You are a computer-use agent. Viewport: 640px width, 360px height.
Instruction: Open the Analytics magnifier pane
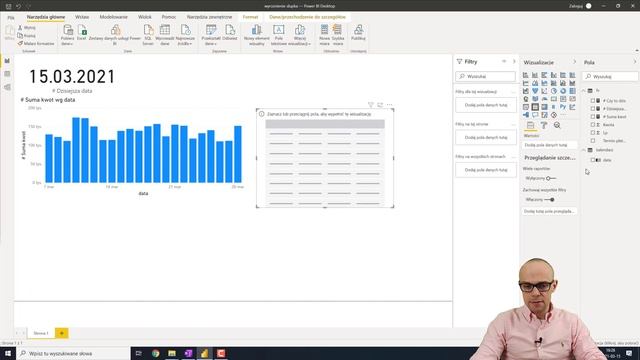tap(557, 125)
